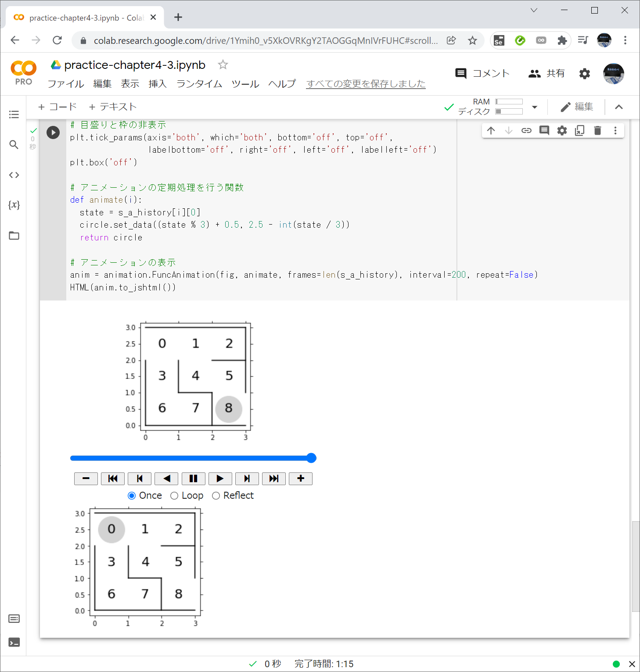Screen dimensions: 640x672
Task: Open browser extensions puzzle icon
Action: pyautogui.click(x=562, y=40)
